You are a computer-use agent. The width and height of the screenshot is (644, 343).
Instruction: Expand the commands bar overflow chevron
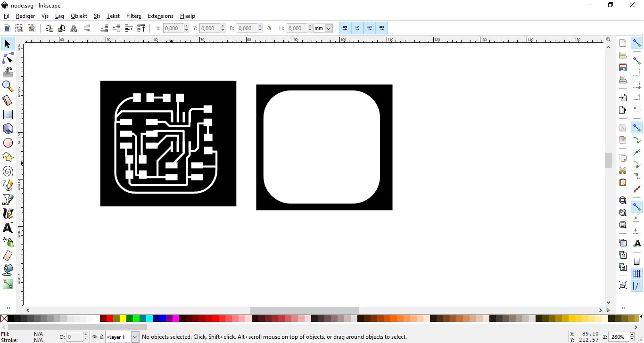623,308
